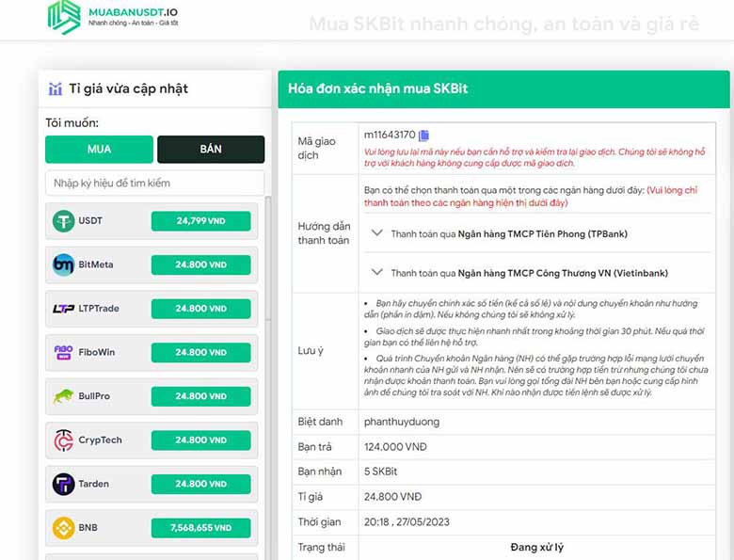This screenshot has height=560, width=734.
Task: Click the Bạn nhận label
Action: point(320,472)
